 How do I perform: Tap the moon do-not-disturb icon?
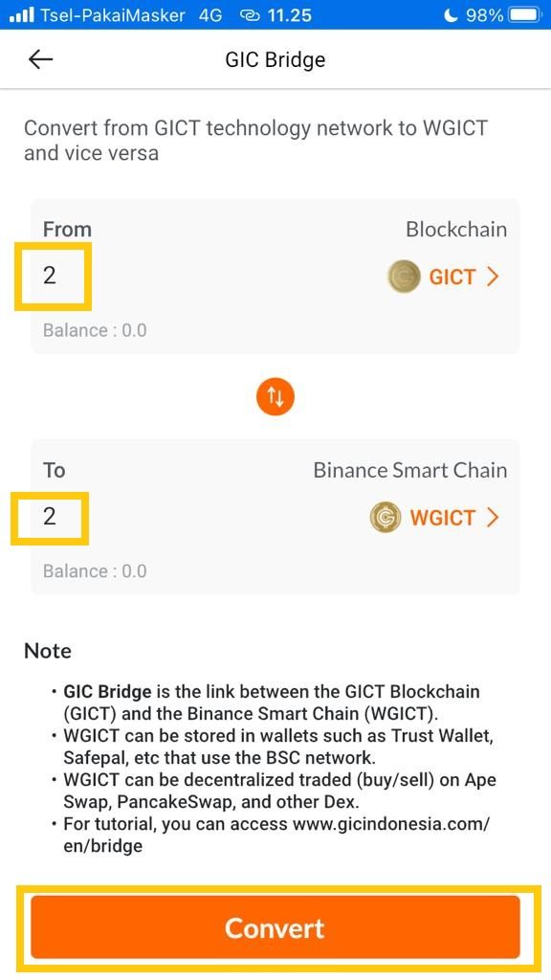click(x=451, y=15)
